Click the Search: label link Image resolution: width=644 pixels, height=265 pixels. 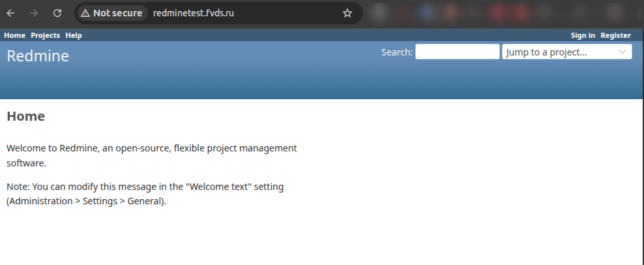(x=397, y=52)
